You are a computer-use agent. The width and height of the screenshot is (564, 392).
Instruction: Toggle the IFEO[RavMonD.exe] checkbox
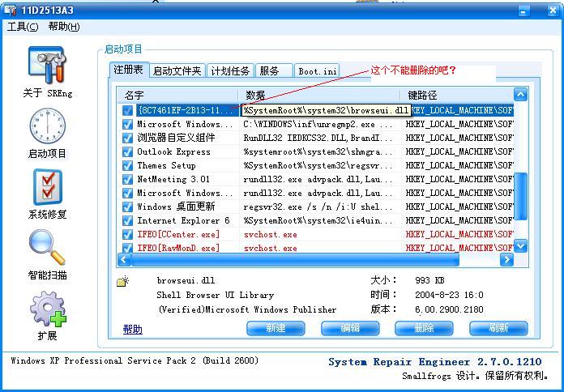127,248
